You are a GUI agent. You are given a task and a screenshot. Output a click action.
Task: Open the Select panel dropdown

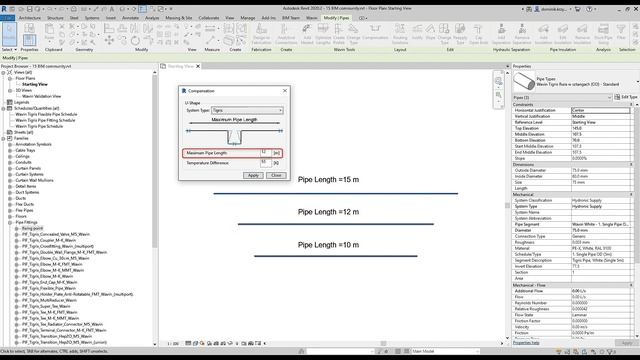click(x=9, y=50)
